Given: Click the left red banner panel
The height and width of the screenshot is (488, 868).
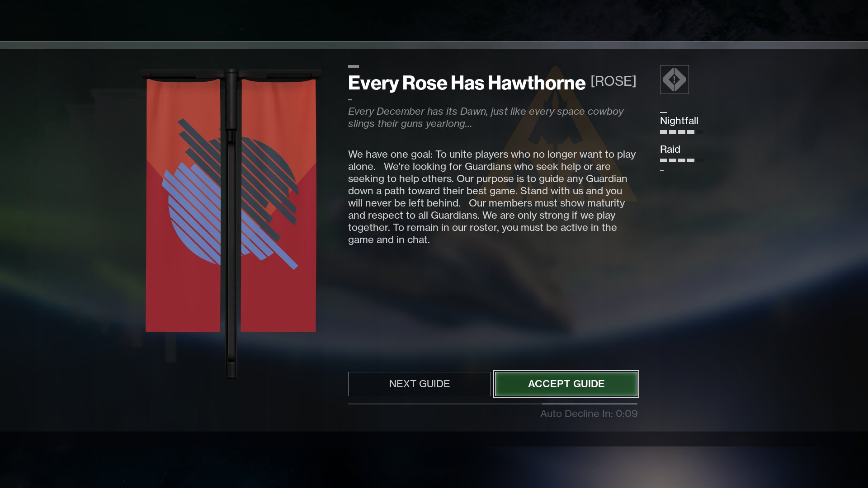Looking at the screenshot, I should pos(183,206).
